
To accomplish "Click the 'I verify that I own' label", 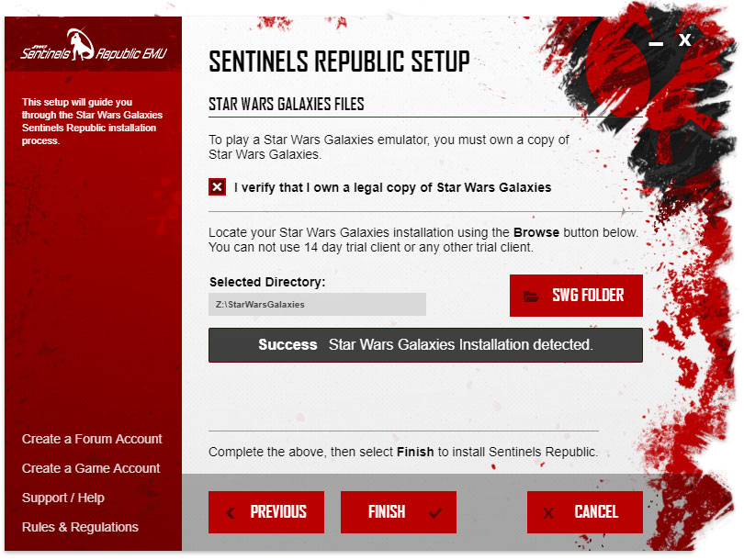I will click(392, 187).
